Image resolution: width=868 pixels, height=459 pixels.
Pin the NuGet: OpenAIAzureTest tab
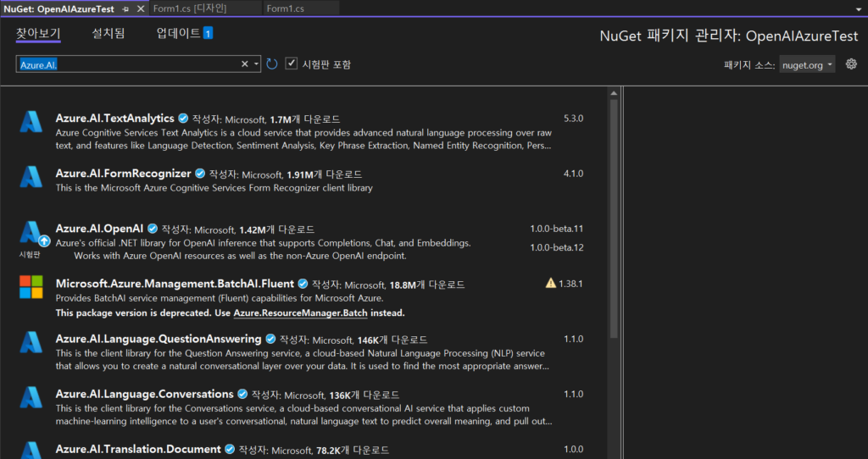(x=126, y=8)
